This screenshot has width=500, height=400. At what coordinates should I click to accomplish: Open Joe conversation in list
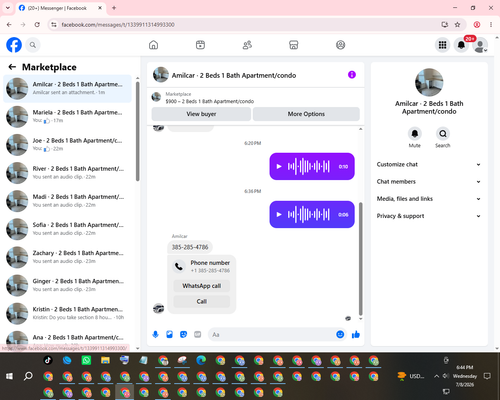coord(67,145)
